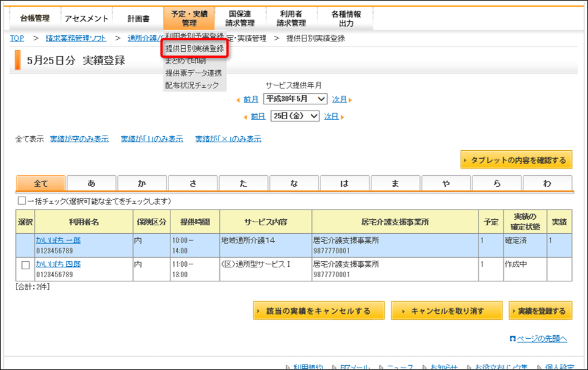Viewport: 588px width, 370px height.
Task: Select the な tab
Action: (294, 183)
